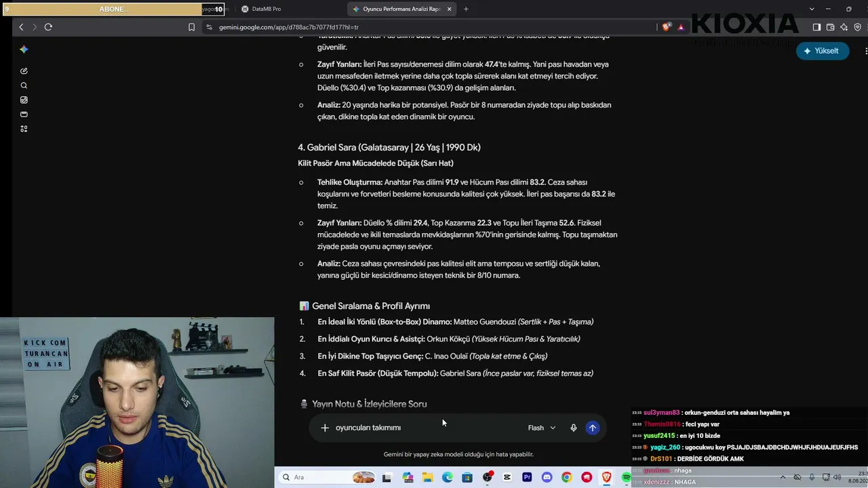Toggle the browser sidebar panel
The width and height of the screenshot is (868, 488).
click(816, 27)
